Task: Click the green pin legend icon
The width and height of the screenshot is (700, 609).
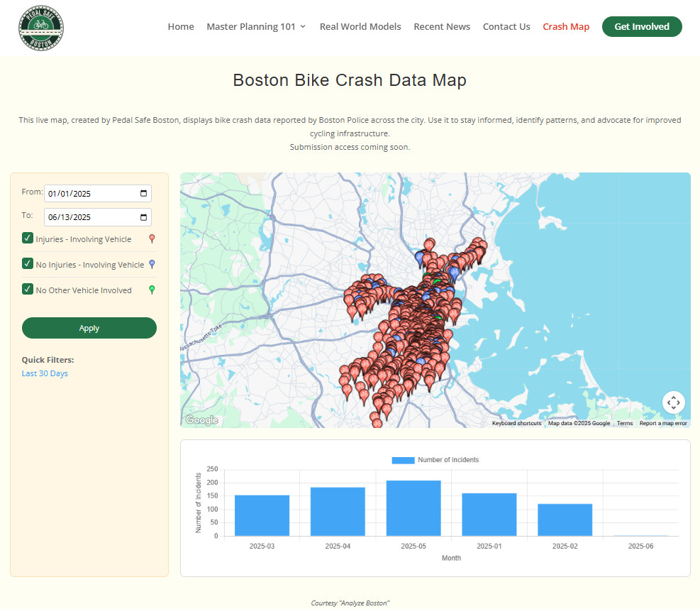Action: click(152, 290)
